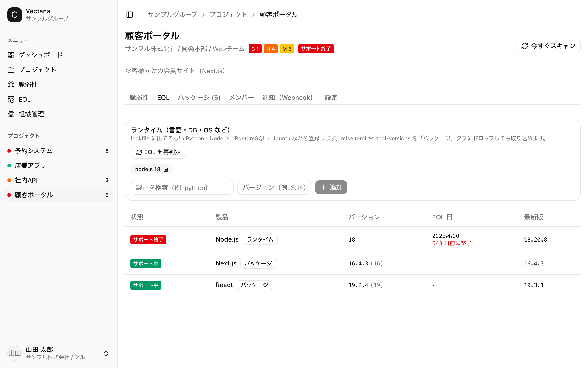
Task: Click the 最新版 column header
Action: tap(533, 217)
